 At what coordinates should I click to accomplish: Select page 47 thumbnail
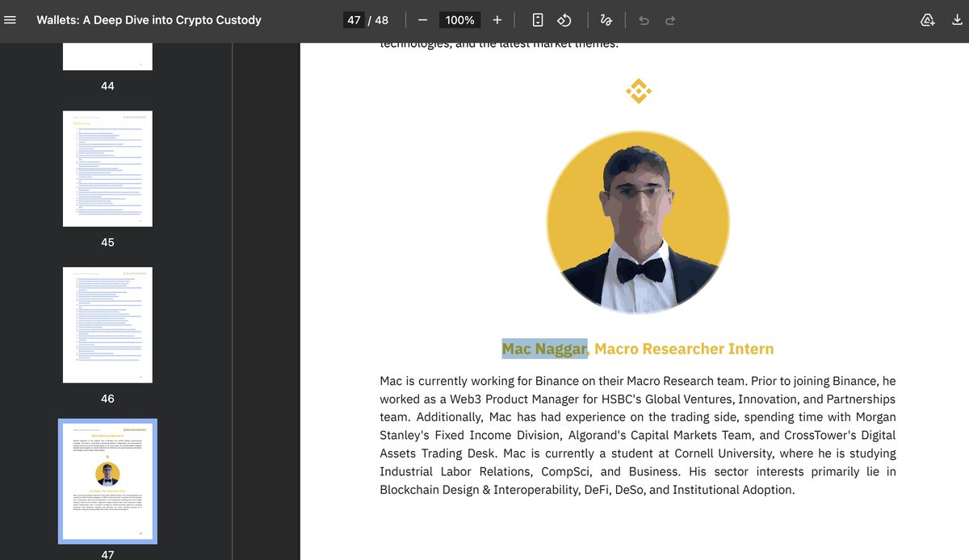pos(107,481)
